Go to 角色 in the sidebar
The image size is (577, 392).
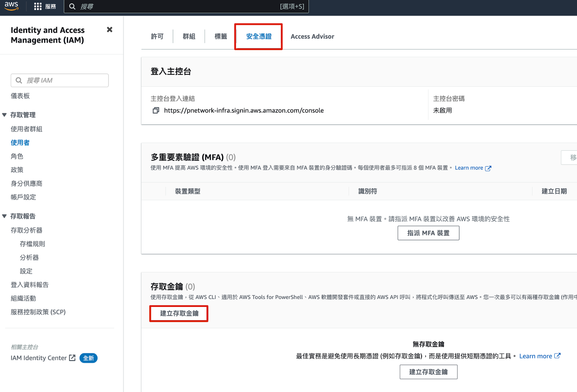point(17,156)
